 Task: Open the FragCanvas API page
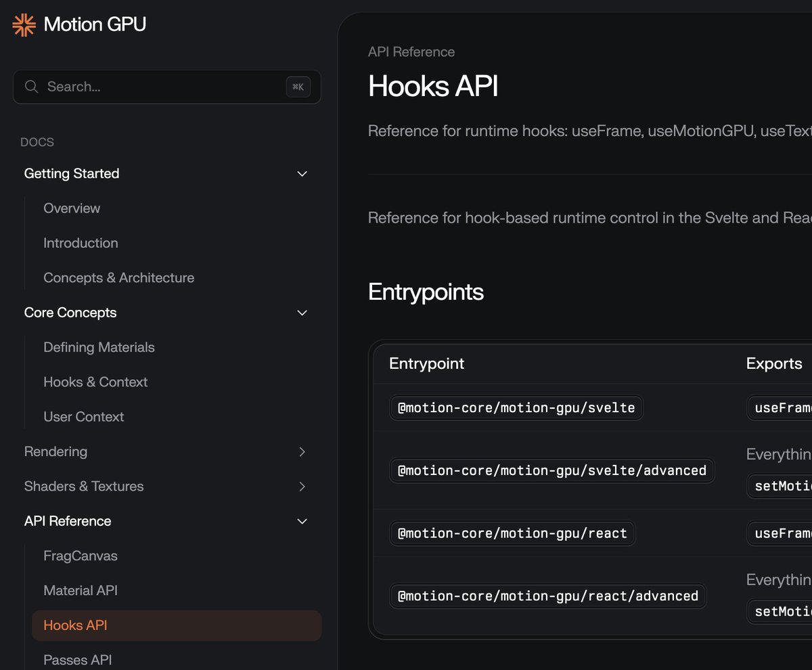80,556
